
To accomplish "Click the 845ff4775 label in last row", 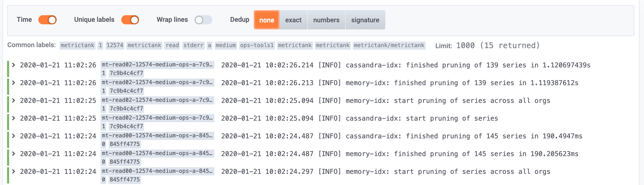I will tap(125, 180).
